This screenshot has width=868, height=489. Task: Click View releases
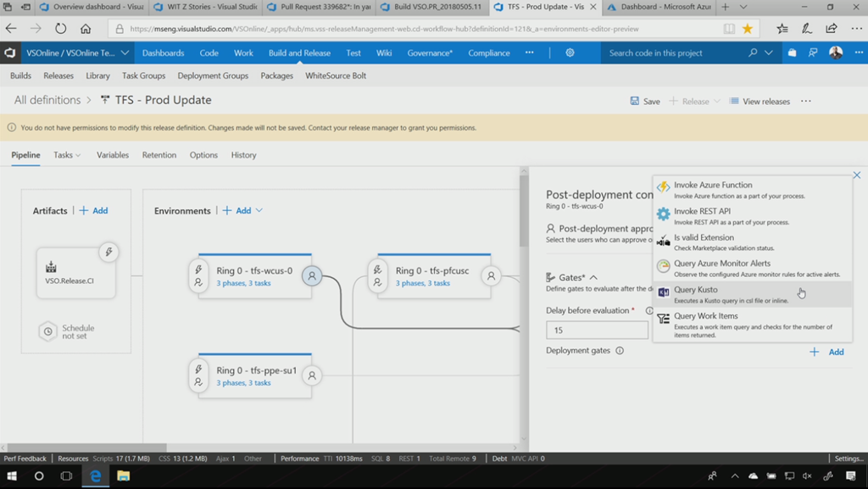tap(759, 101)
